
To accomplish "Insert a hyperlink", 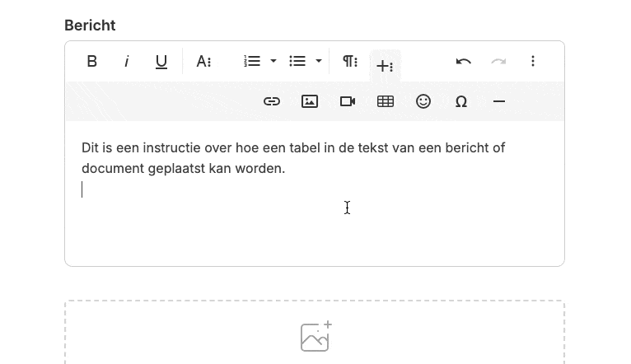I will tap(272, 101).
